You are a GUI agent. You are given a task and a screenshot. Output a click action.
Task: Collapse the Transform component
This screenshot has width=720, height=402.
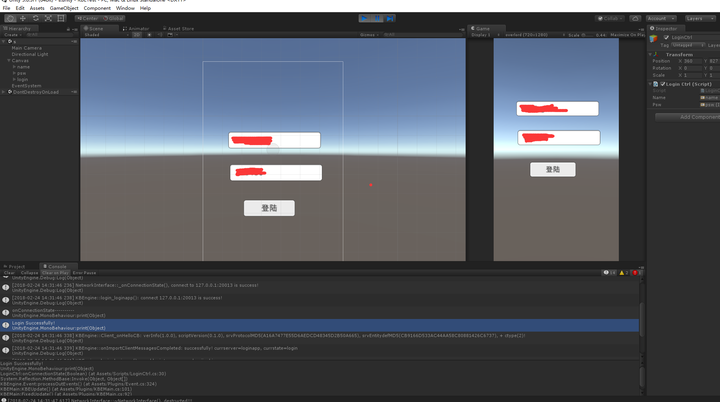651,55
